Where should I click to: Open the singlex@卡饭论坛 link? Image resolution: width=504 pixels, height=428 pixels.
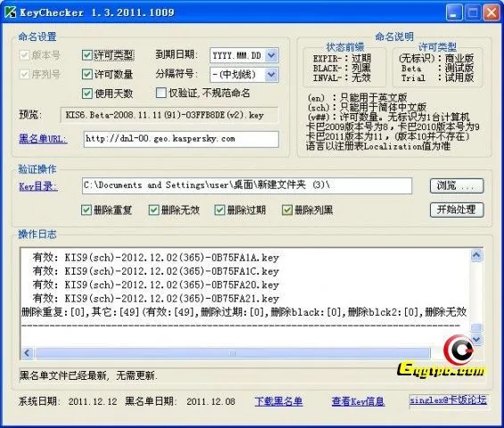(448, 400)
